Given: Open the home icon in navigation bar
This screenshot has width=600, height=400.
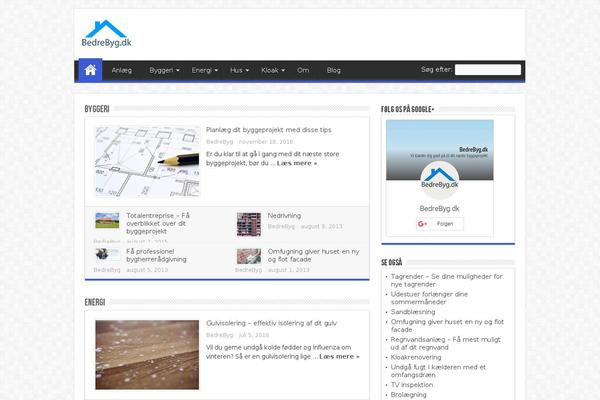Looking at the screenshot, I should tap(90, 70).
